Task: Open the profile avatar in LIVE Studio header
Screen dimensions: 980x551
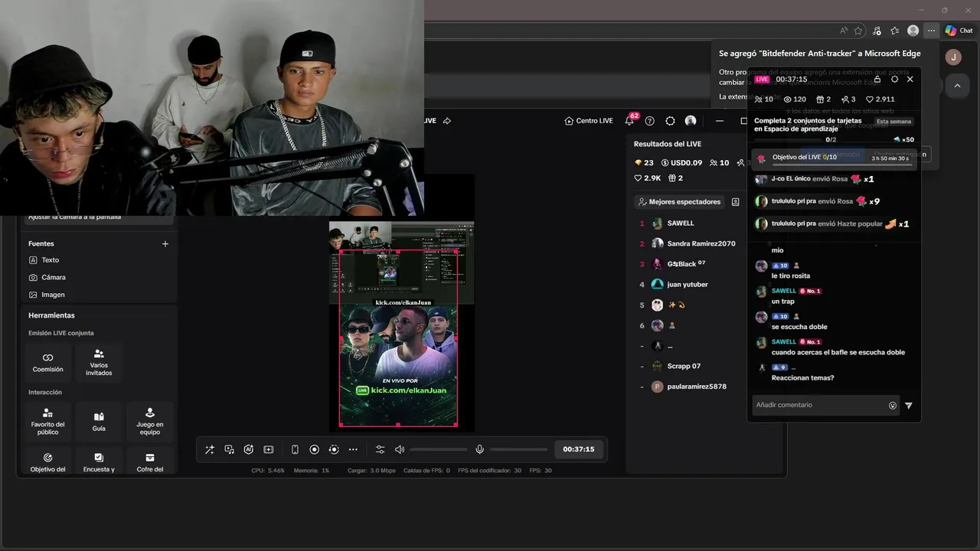Action: pyautogui.click(x=691, y=121)
